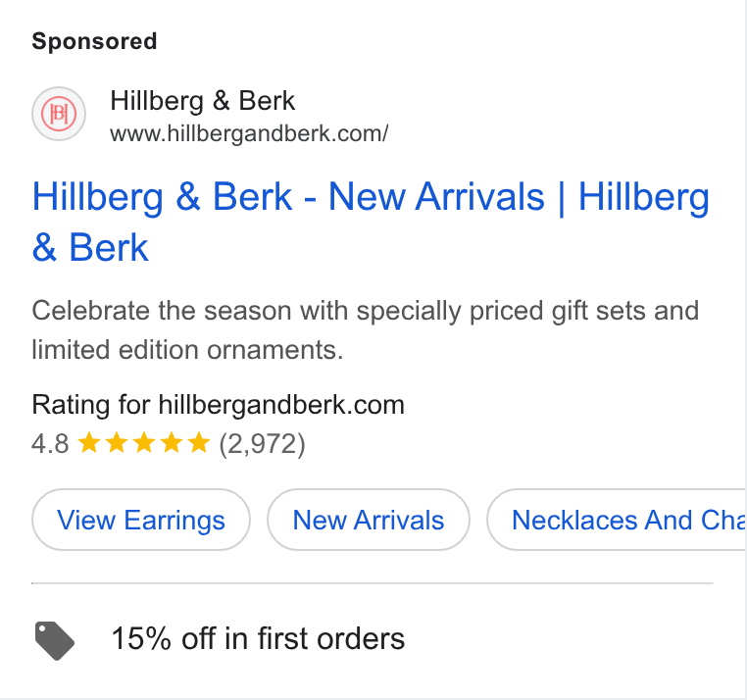Click the fifth gold rating star
Image resolution: width=747 pixels, height=700 pixels.
pyautogui.click(x=199, y=443)
